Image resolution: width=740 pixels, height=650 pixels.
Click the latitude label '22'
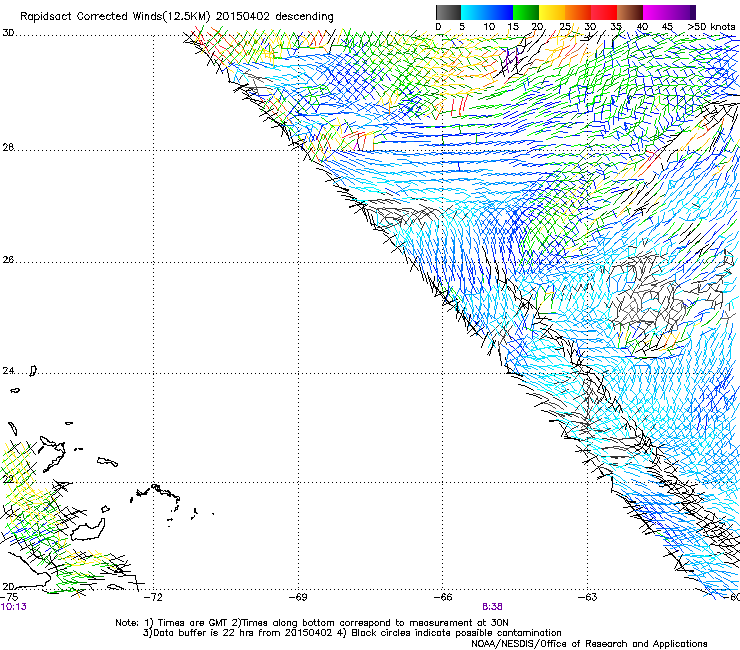tap(8, 480)
